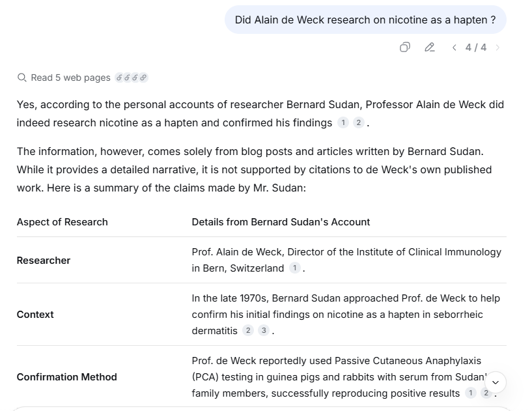Open citation 2 after "confirmed his findings"
532x411 pixels.
[358, 123]
